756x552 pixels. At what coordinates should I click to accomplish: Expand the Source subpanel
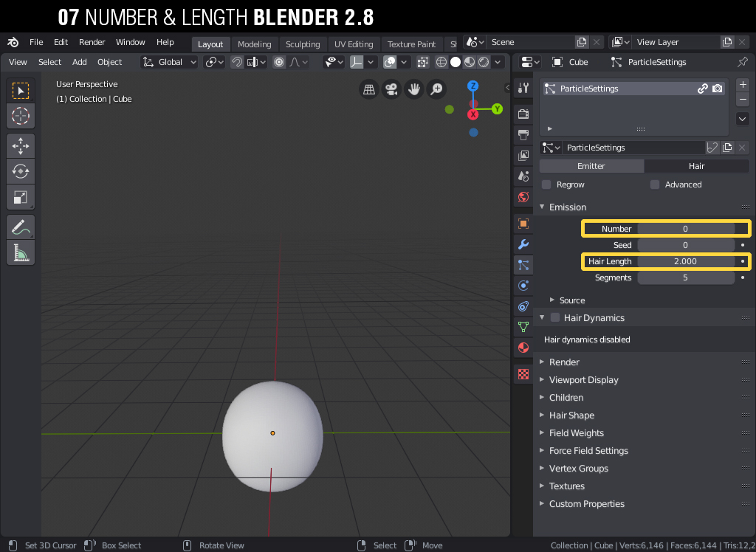tap(571, 300)
